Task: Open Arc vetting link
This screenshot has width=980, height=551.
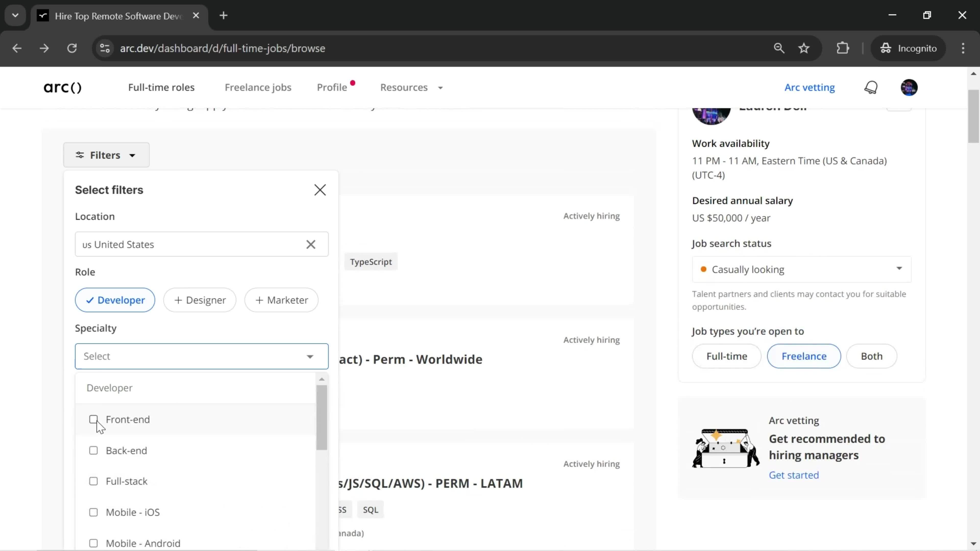Action: point(810,87)
